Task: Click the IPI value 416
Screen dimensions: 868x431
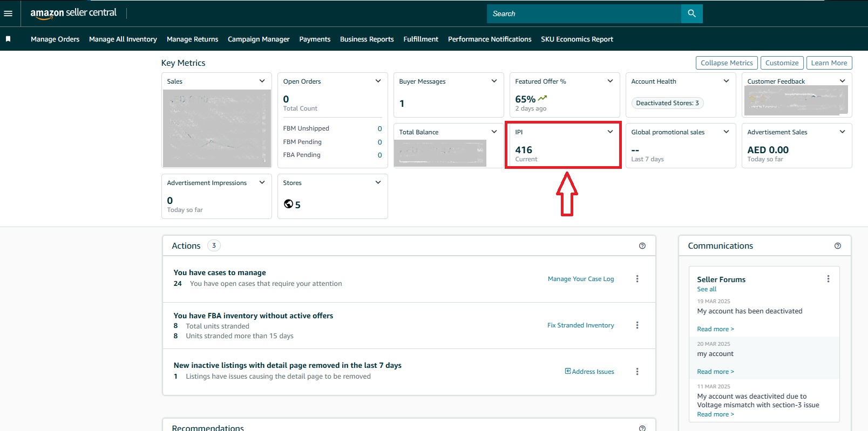Action: click(x=524, y=150)
